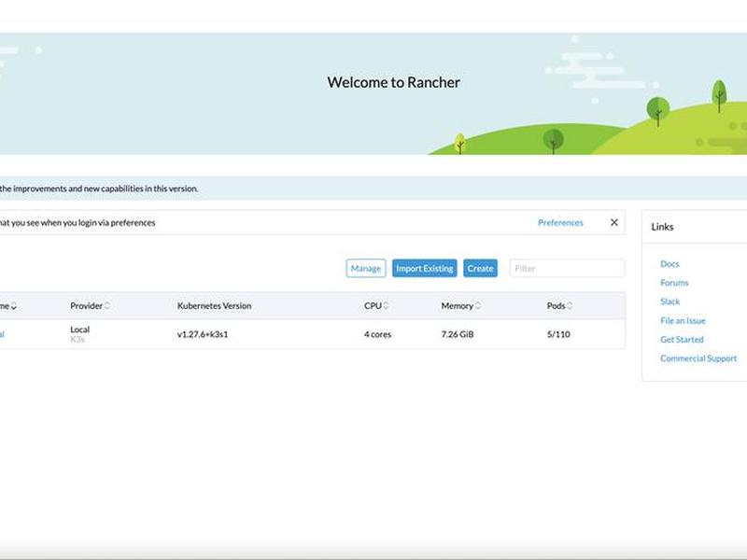Open the Docs link
Screen dimensions: 747x560
[x=669, y=264]
